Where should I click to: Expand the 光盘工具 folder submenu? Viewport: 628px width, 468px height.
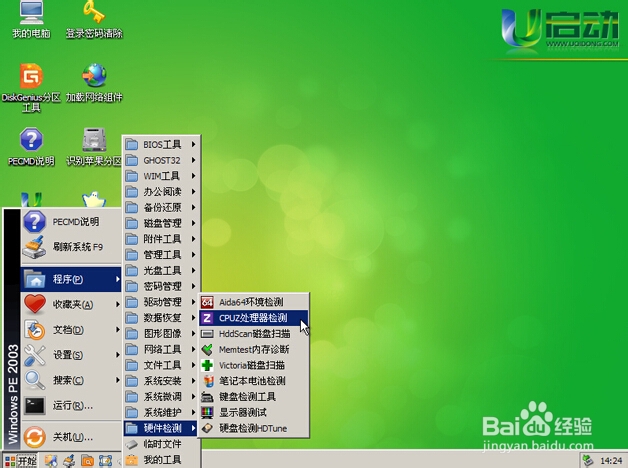pyautogui.click(x=161, y=271)
